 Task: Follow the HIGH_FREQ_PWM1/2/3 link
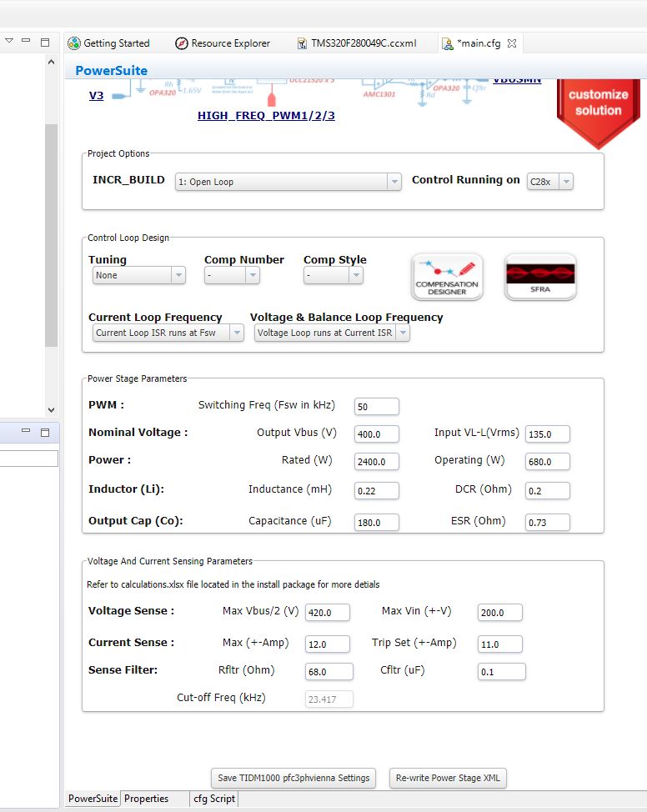pyautogui.click(x=266, y=116)
